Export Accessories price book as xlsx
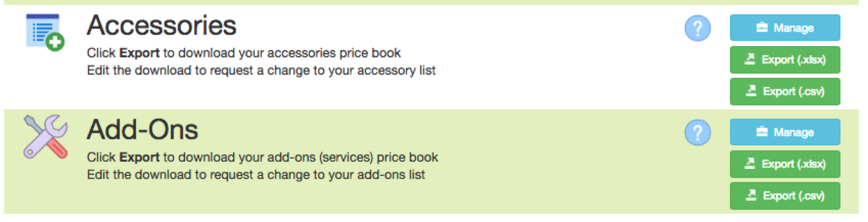Viewport: 868px width, 222px height. pyautogui.click(x=785, y=60)
